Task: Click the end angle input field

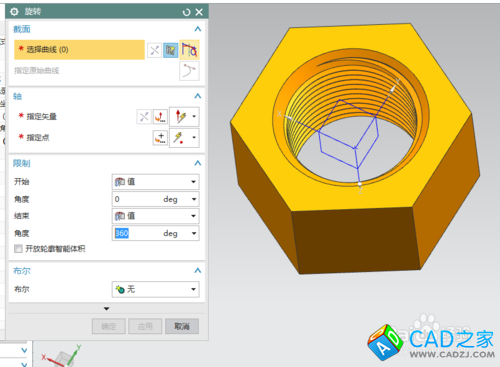Action: (x=156, y=233)
